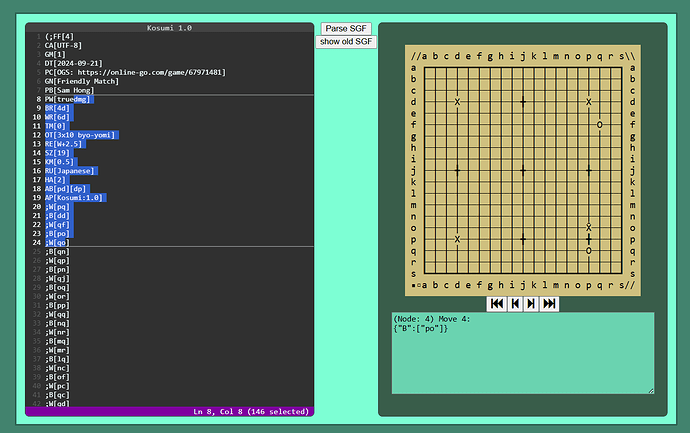This screenshot has width=690, height=433.
Task: Grab the text area resize handle
Action: click(651, 391)
